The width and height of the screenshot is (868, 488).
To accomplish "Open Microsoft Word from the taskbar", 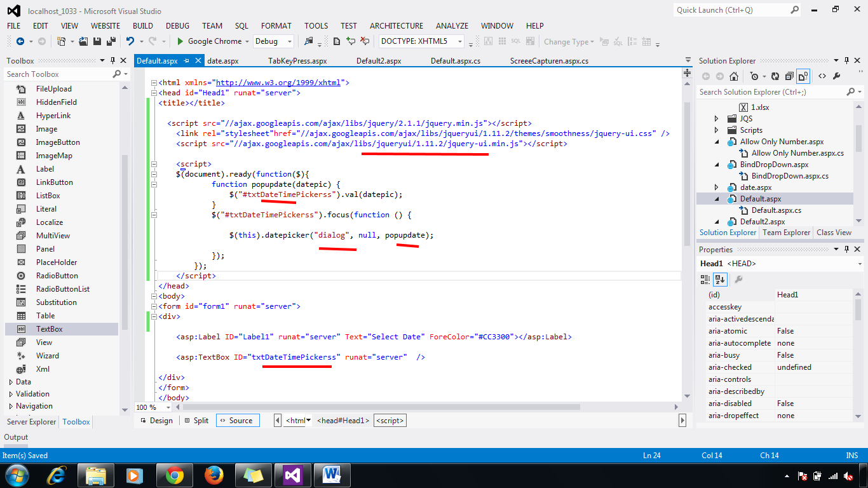I will pyautogui.click(x=332, y=475).
